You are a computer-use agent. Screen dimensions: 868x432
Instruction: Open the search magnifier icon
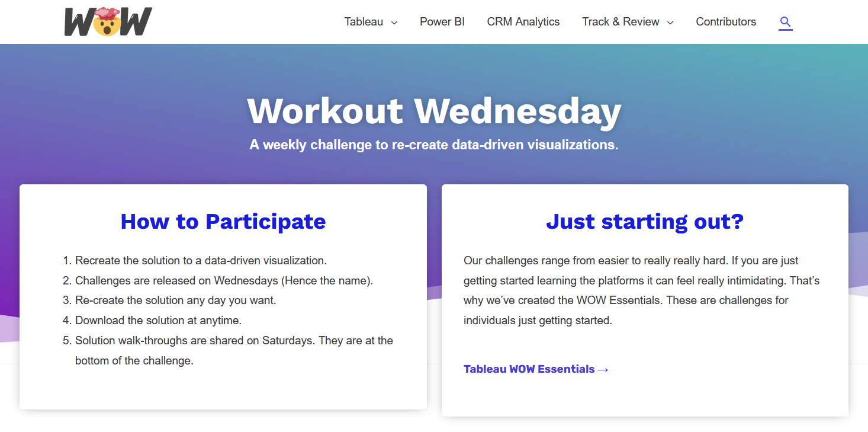point(785,23)
